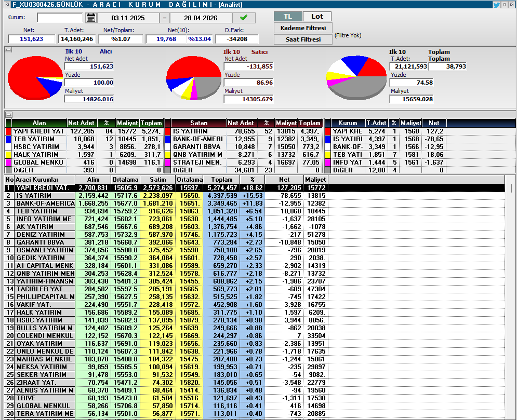
Task: Select VAKIF YAT. row
Action: tap(255, 305)
